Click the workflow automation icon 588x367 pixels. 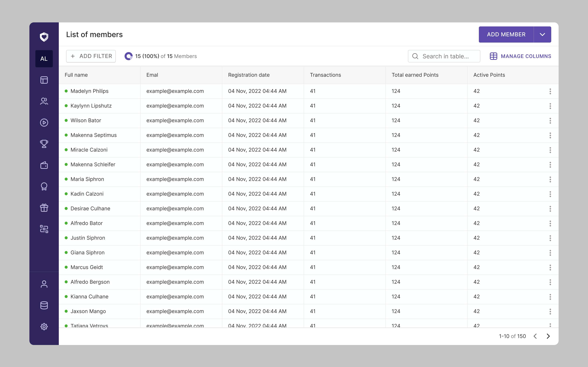tap(44, 229)
